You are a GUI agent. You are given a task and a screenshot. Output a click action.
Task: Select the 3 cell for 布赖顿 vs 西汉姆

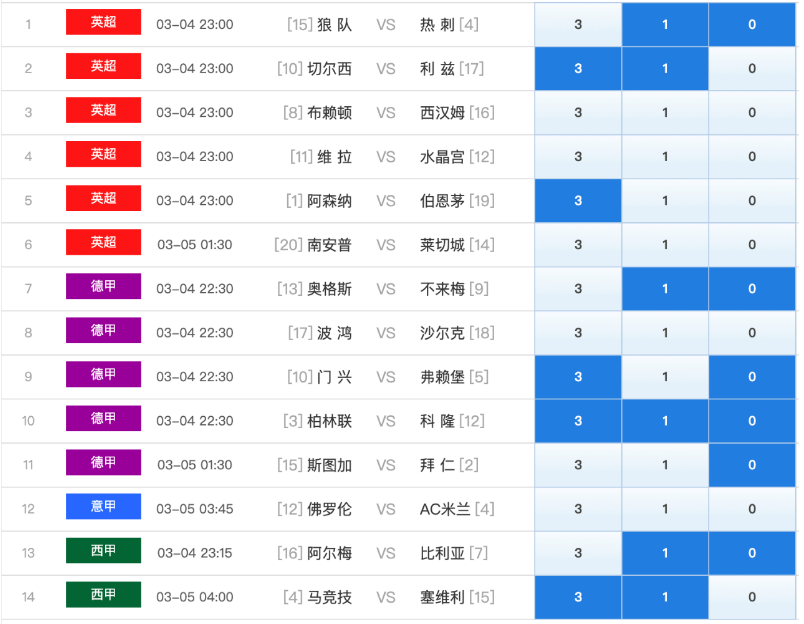578,112
